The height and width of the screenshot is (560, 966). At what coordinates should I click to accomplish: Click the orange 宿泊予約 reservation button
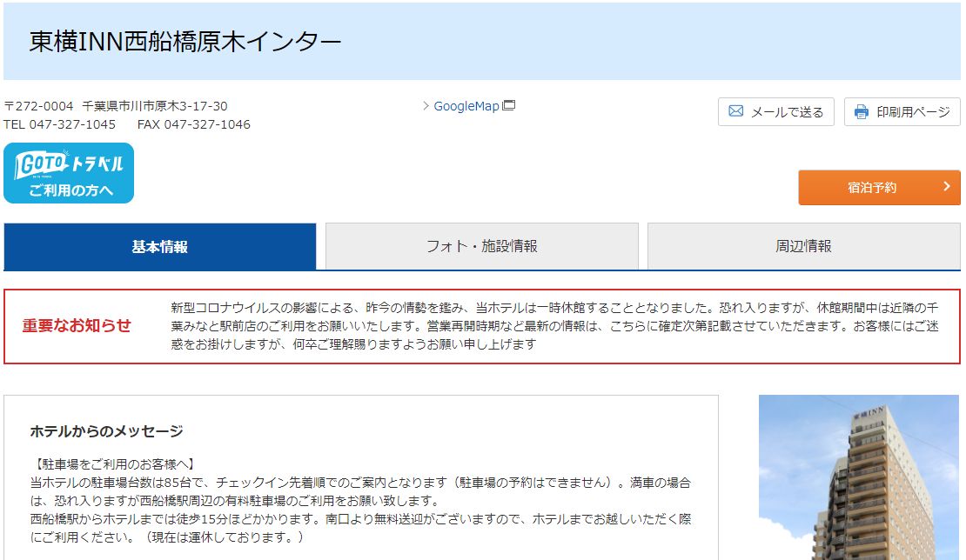(879, 188)
